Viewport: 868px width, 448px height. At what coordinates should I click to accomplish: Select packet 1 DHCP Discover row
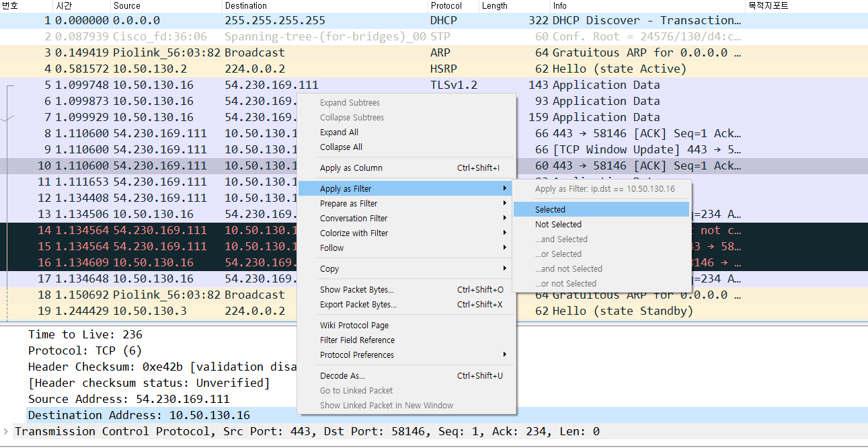[x=434, y=21]
